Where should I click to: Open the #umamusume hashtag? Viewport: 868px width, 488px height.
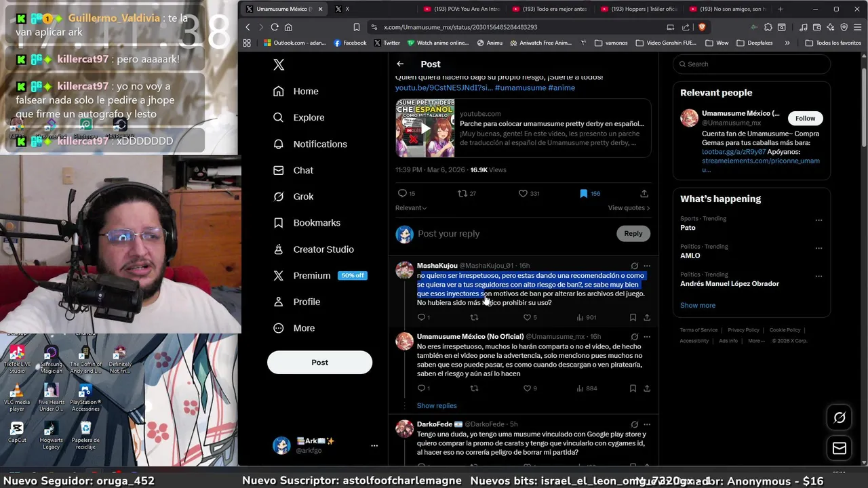(x=520, y=87)
